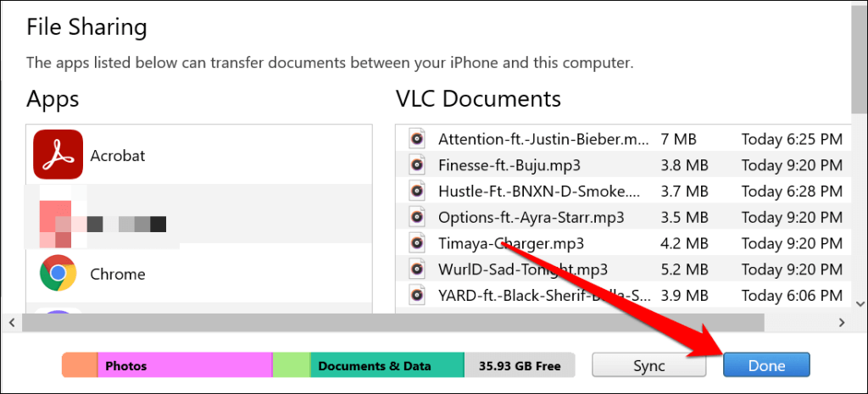868x394 pixels.
Task: Click the Timaya-Charger.mp3 file icon
Action: point(417,244)
